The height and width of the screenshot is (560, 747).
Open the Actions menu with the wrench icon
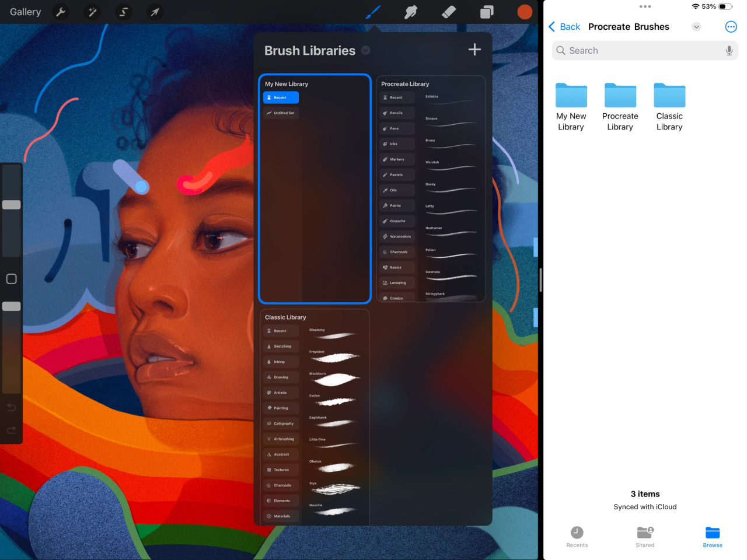pos(61,12)
